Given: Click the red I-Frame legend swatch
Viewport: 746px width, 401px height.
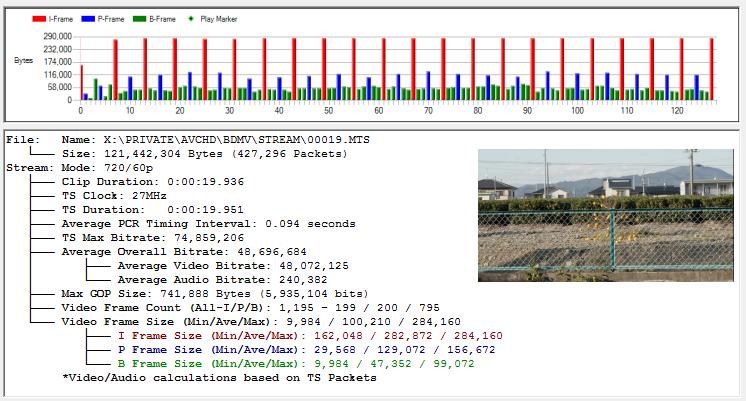Looking at the screenshot, I should point(39,18).
